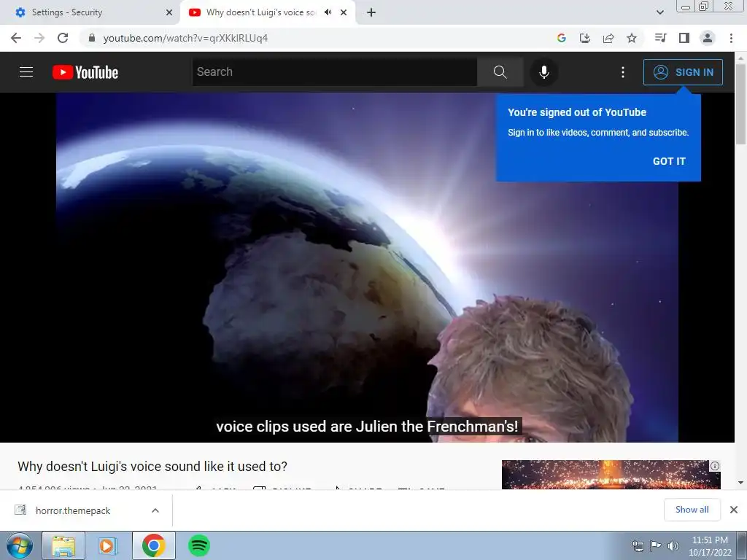Click the forward navigation arrow
747x560 pixels.
39,38
